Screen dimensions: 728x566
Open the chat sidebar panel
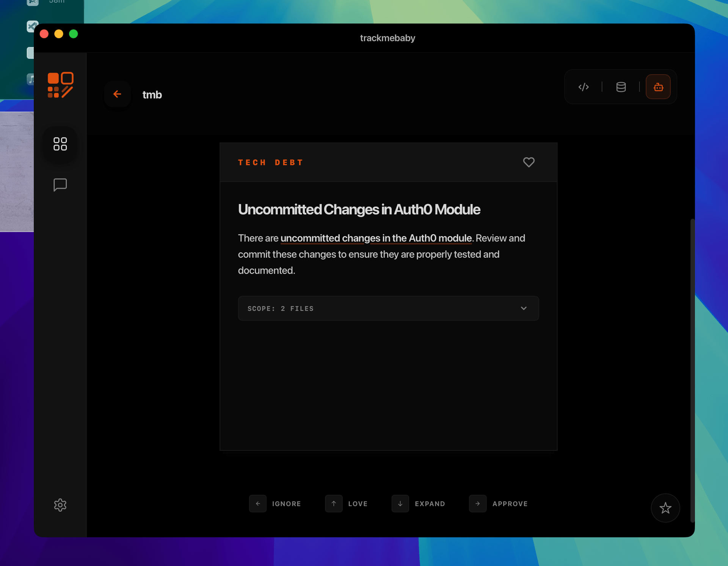60,185
